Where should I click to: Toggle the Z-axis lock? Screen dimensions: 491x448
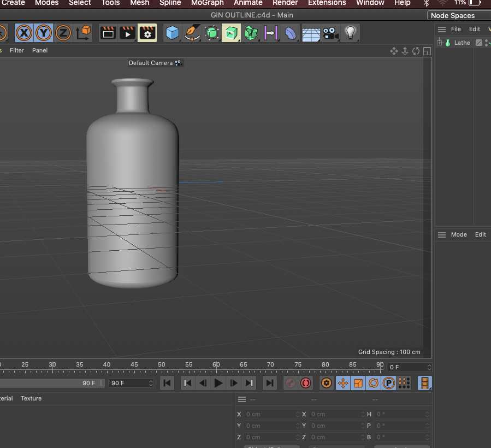(63, 33)
